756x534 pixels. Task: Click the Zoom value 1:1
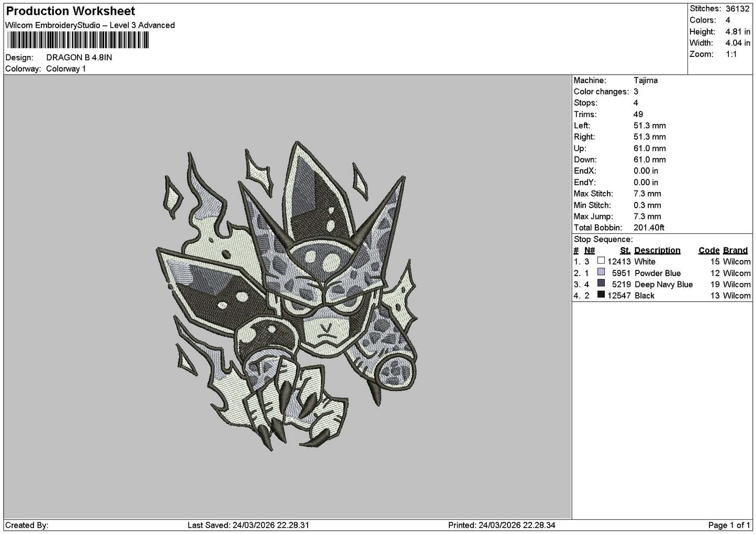pyautogui.click(x=731, y=54)
